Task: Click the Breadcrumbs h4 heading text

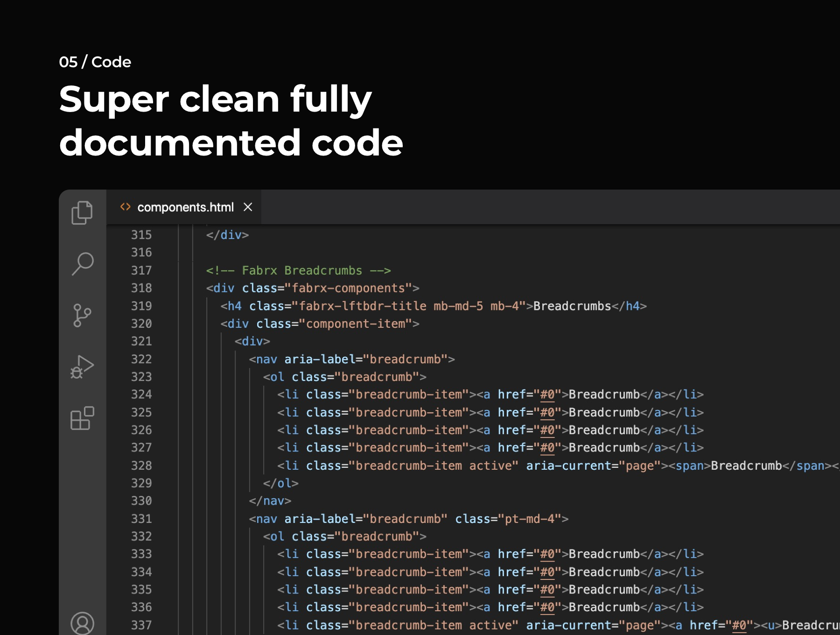Action: coord(572,306)
